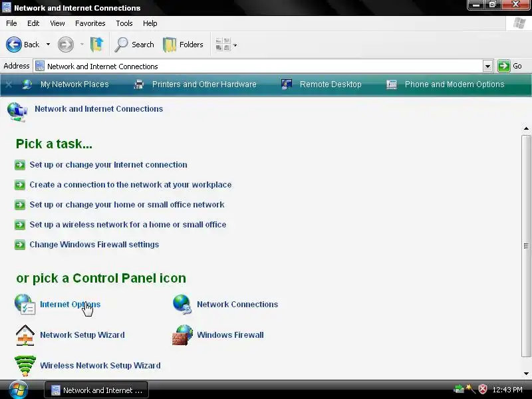Open Remote Desktop link
532x399 pixels.
coord(331,84)
